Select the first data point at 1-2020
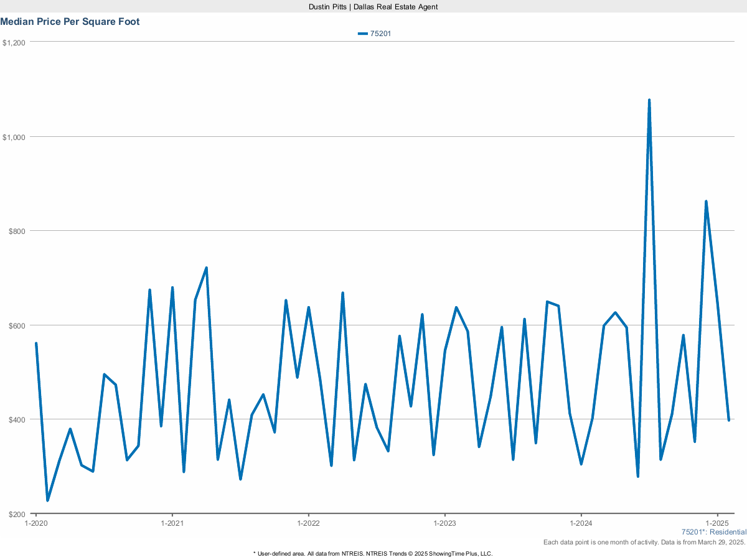Image resolution: width=747 pixels, height=560 pixels. click(36, 343)
